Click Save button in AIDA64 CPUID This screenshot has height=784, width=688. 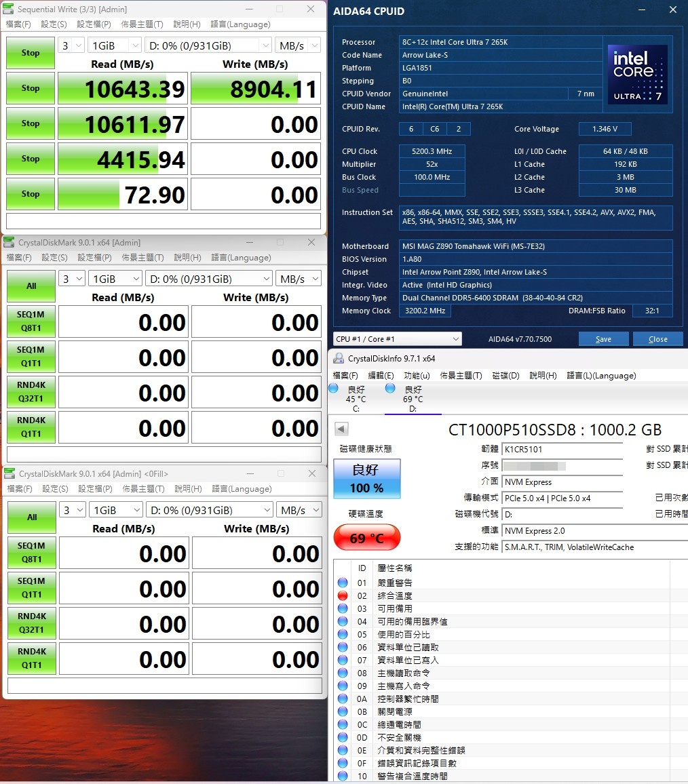point(603,338)
